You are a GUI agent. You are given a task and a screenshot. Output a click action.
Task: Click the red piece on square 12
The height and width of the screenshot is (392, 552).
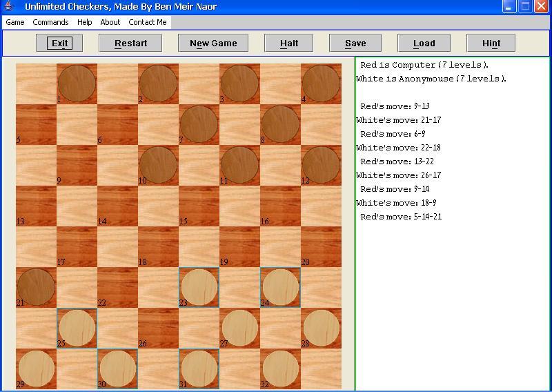321,165
